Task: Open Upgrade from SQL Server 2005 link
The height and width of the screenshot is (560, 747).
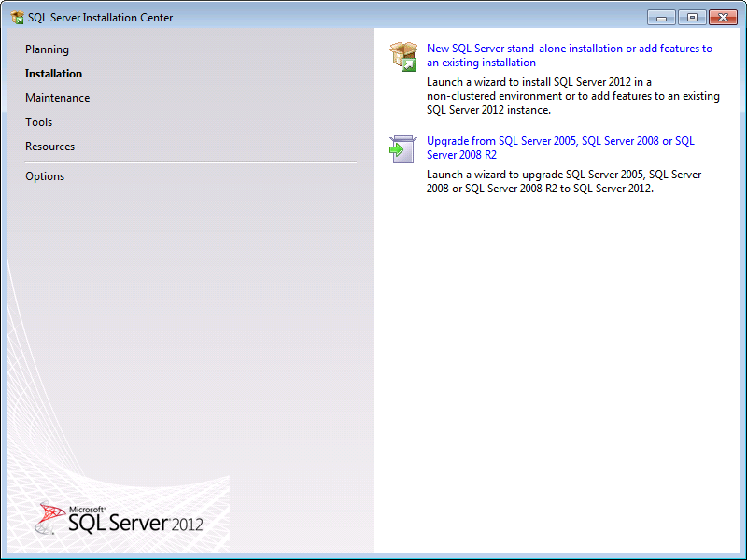Action: (x=560, y=147)
